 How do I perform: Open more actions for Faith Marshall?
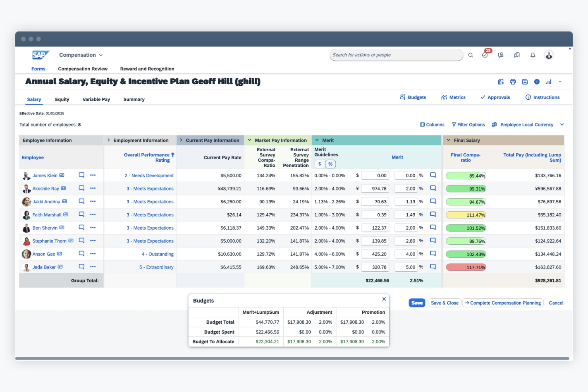click(93, 214)
